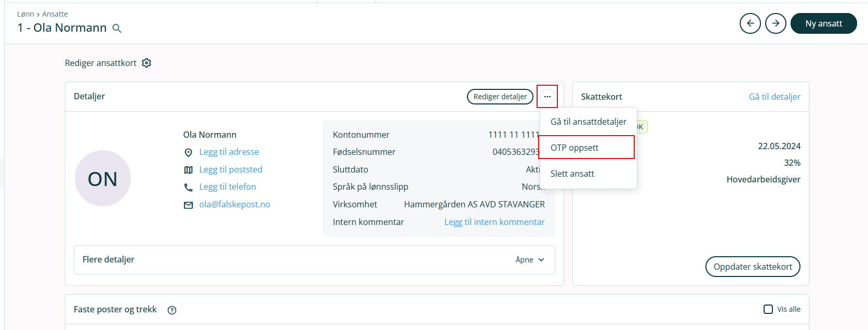Choose Gå til ansattdetaljer menu entry
868x330 pixels.
(588, 122)
